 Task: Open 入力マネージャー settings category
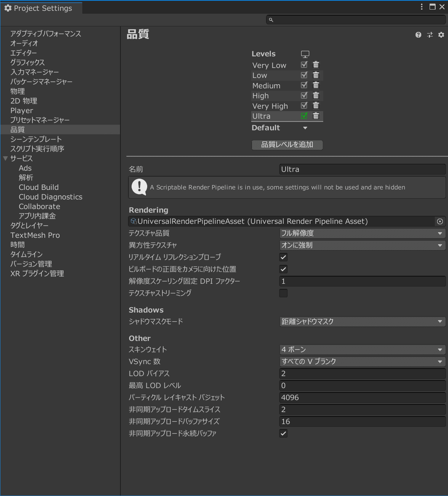coord(35,72)
